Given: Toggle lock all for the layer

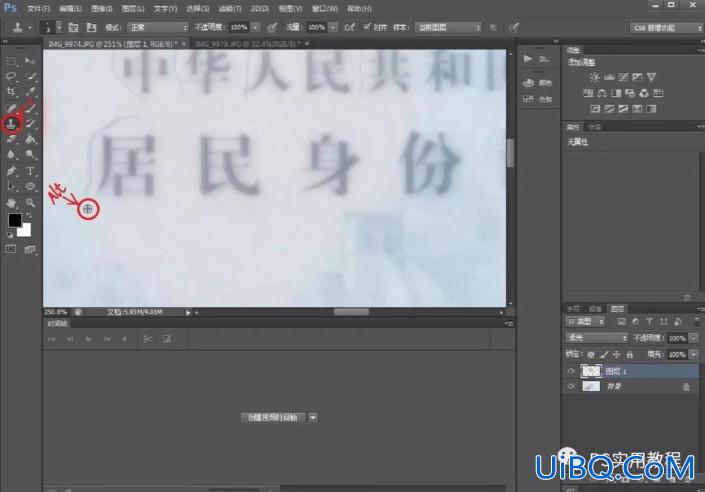Looking at the screenshot, I should pyautogui.click(x=630, y=354).
